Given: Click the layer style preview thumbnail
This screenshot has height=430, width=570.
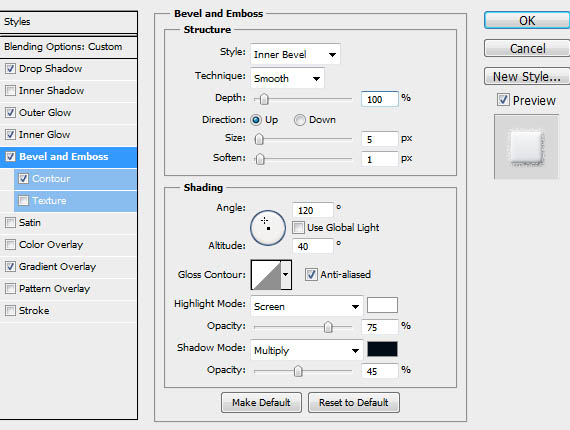Looking at the screenshot, I should click(526, 147).
